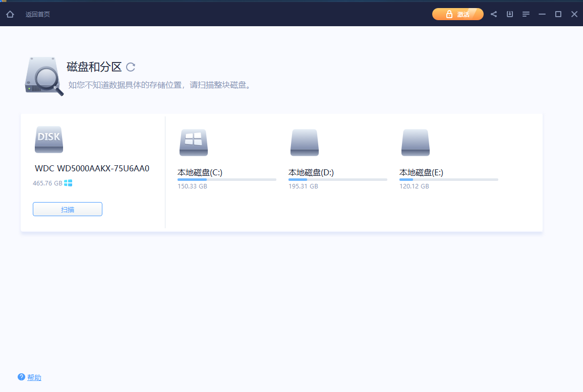Viewport: 583px width, 392px height.
Task: Open the 帮助 help link
Action: [34, 377]
